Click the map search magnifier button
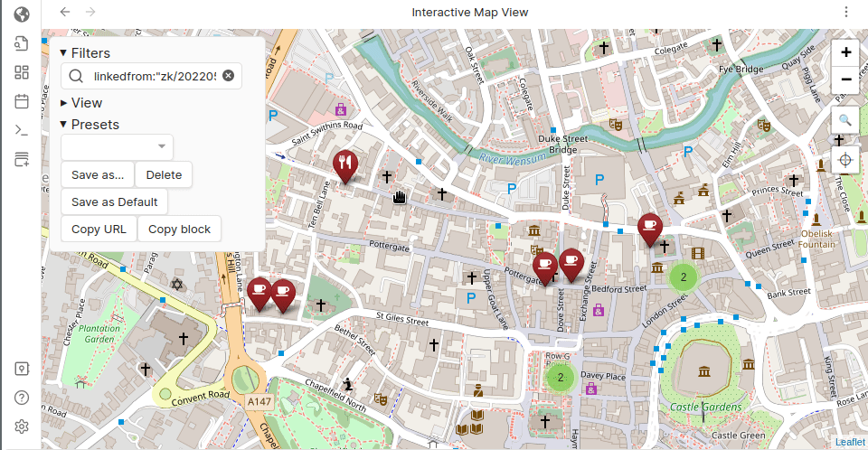The height and width of the screenshot is (450, 868). click(845, 119)
